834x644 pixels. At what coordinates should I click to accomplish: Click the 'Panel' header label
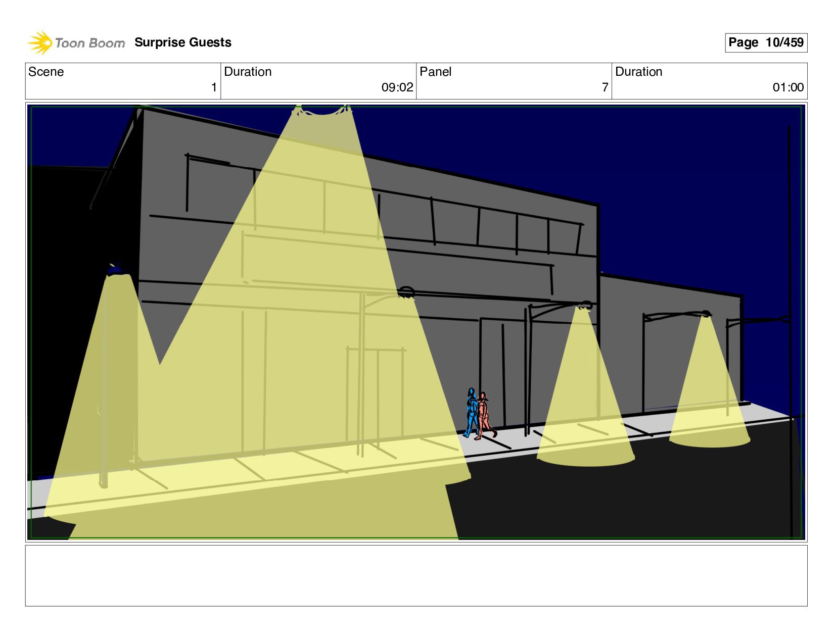tap(435, 72)
